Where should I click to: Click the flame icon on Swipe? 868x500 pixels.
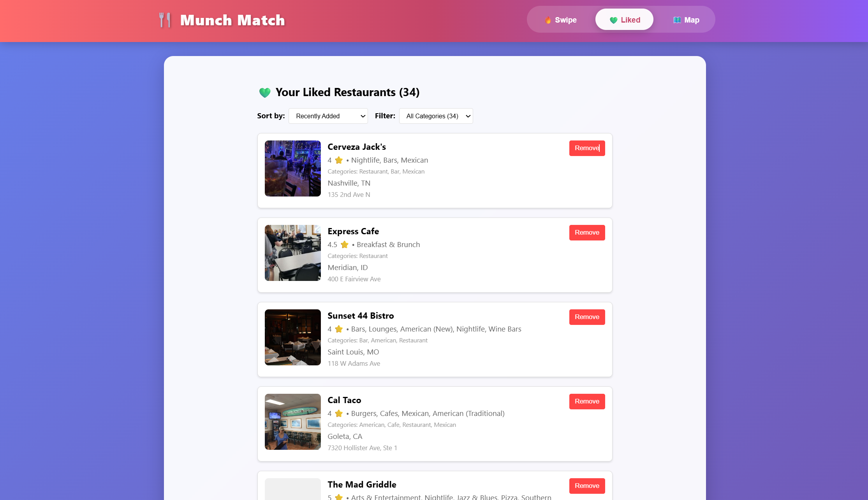(548, 20)
